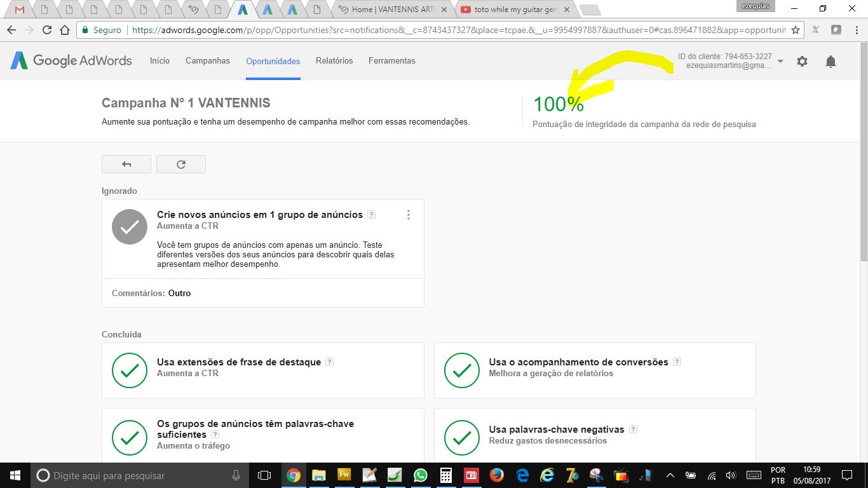Click help icon beside 'palavras-chave negativas'
The width and height of the screenshot is (868, 488).
pos(633,430)
